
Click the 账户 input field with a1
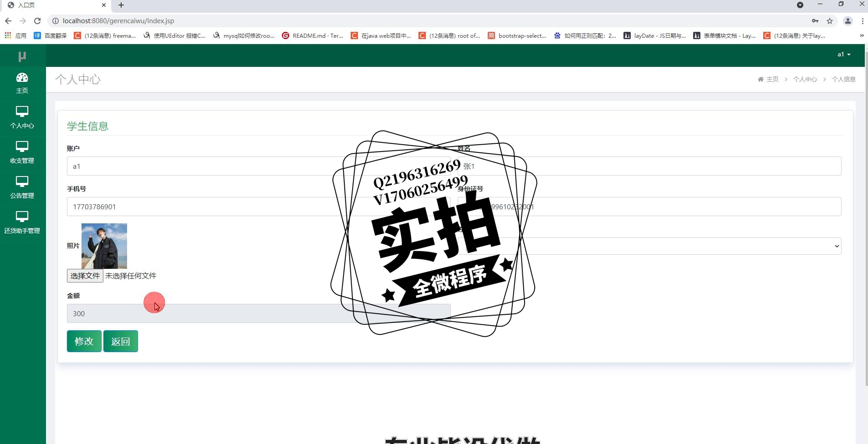pyautogui.click(x=259, y=166)
